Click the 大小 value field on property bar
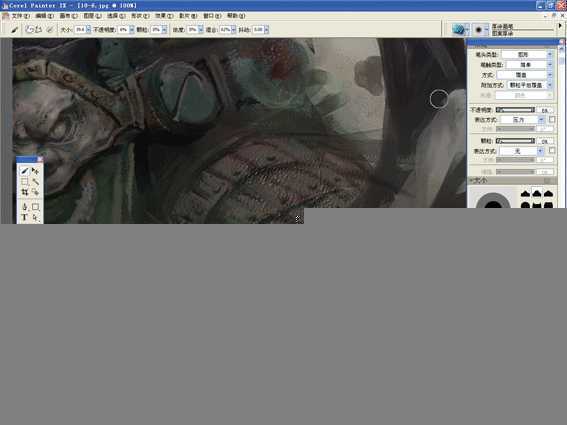This screenshot has height=425, width=567. (80, 30)
